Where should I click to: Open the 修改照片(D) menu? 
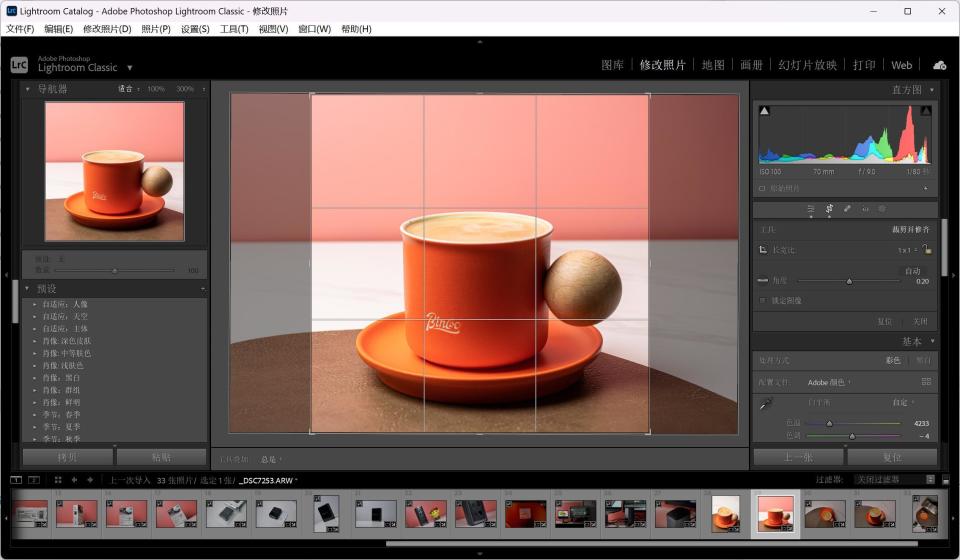pyautogui.click(x=107, y=29)
